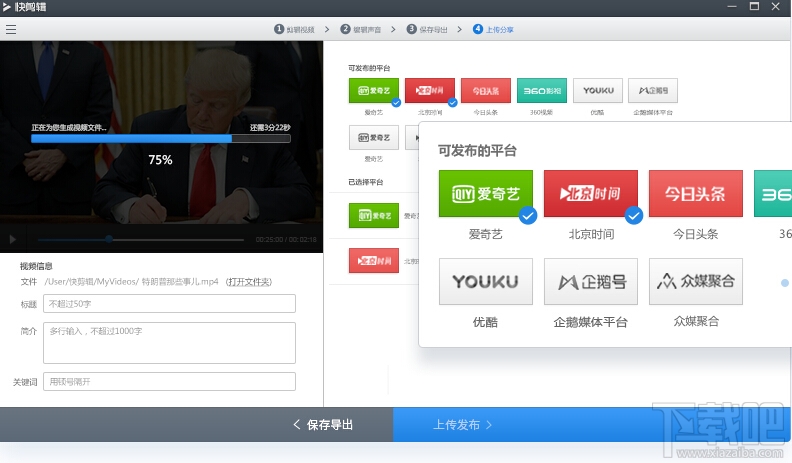
Task: Select small 今日头条 platform tile
Action: point(486,91)
